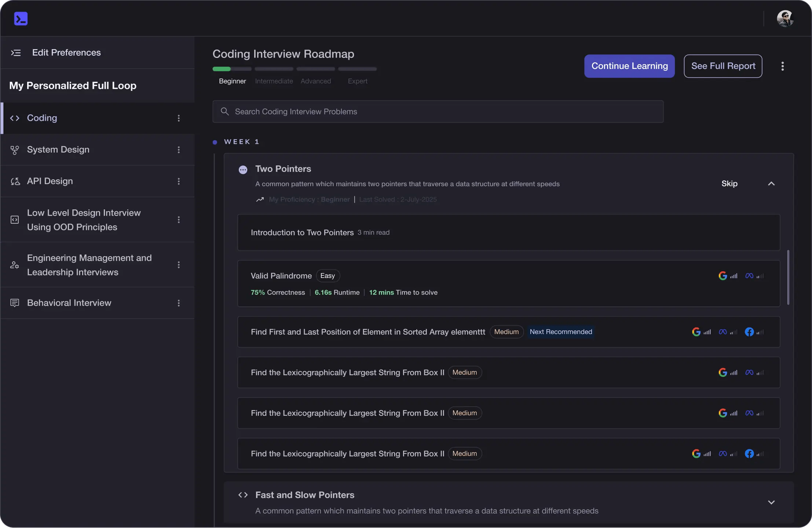Click the Google icon on Valid Palindrome row
Viewport: 812px width, 528px height.
click(x=723, y=276)
